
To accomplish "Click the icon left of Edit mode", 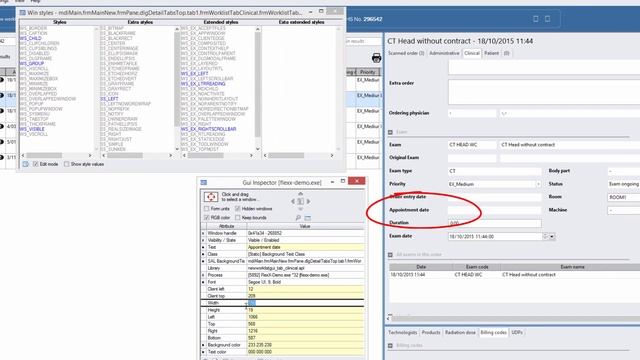I will pyautogui.click(x=25, y=164).
